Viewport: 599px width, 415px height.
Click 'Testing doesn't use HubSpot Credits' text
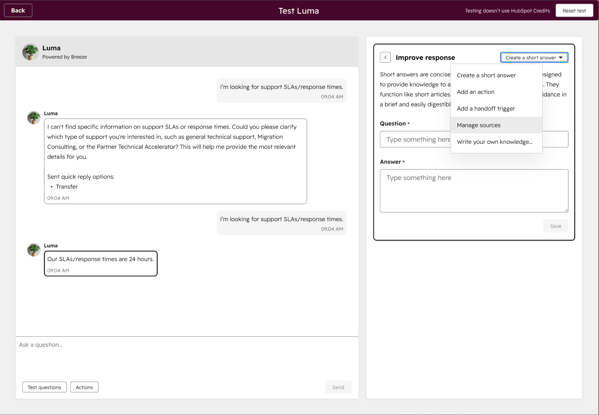click(507, 11)
